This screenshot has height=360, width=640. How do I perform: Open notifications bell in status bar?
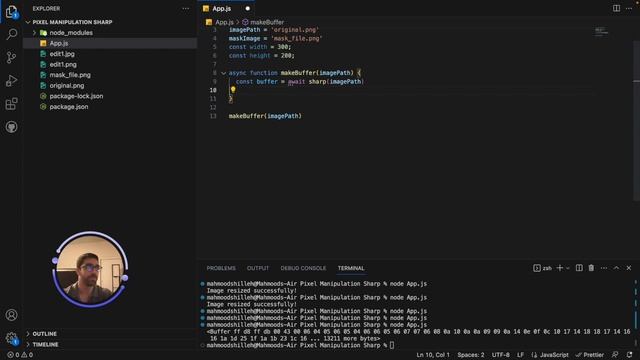click(x=629, y=355)
